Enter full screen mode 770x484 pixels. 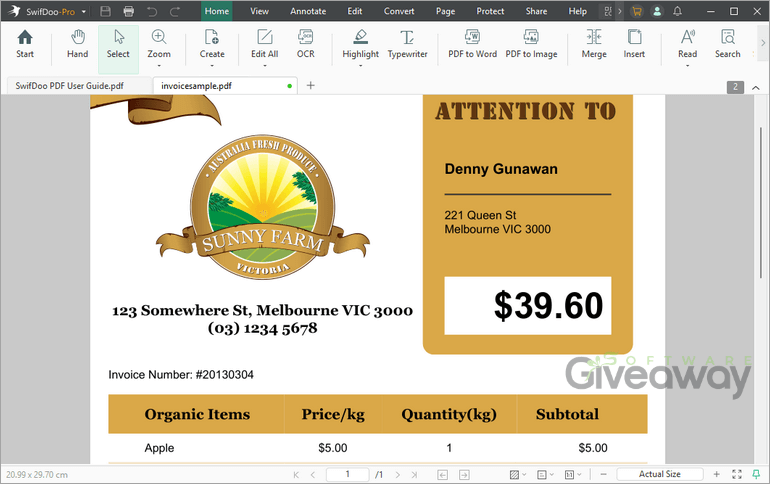[x=737, y=474]
